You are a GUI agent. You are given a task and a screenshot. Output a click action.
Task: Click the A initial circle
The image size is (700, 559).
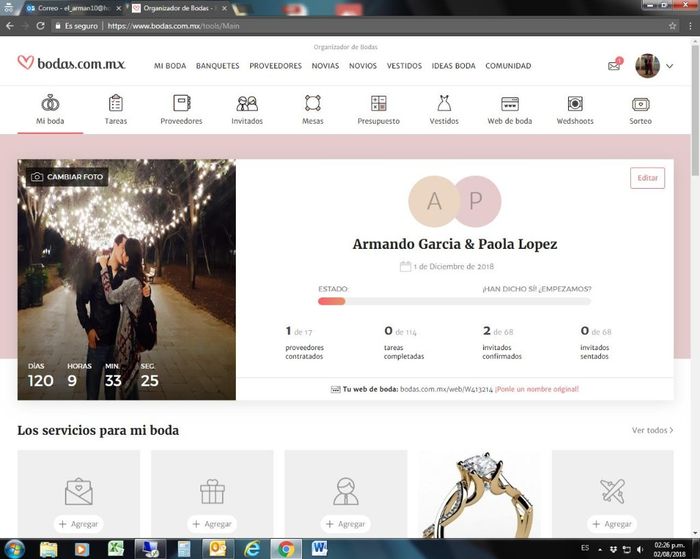tap(434, 201)
